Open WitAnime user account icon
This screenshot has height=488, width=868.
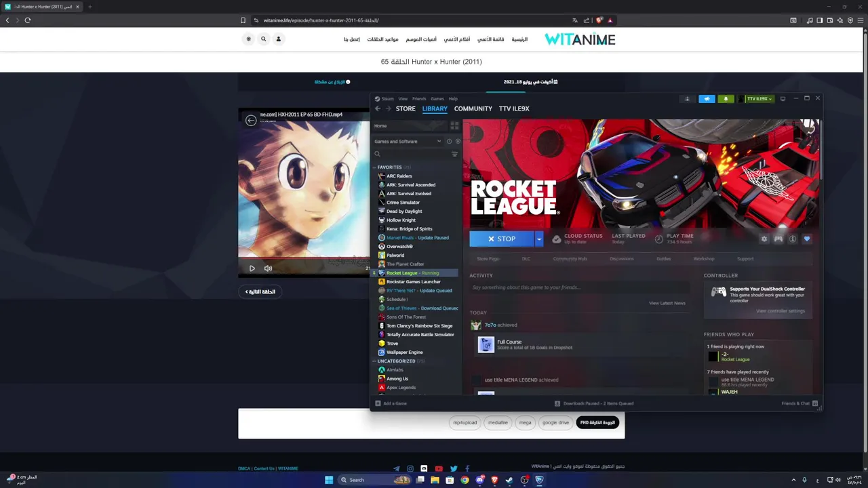click(x=278, y=39)
